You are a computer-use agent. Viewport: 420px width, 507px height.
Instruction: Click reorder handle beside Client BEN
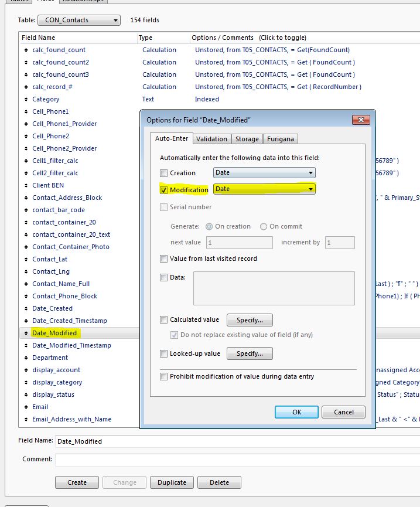coord(26,185)
